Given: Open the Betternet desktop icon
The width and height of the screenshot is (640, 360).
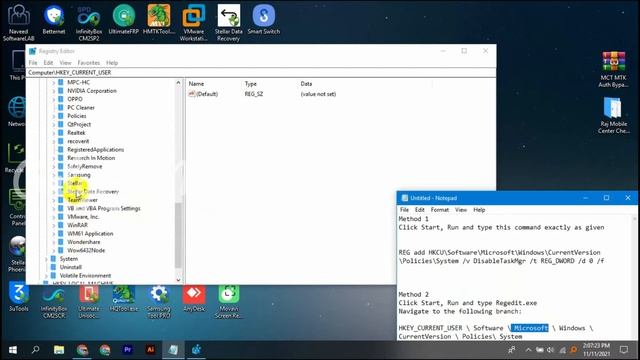Looking at the screenshot, I should [53, 20].
